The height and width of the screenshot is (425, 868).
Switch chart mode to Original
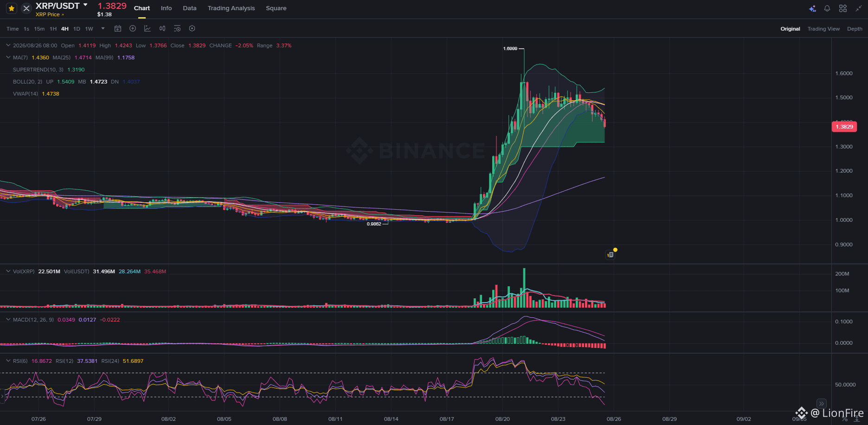point(790,29)
